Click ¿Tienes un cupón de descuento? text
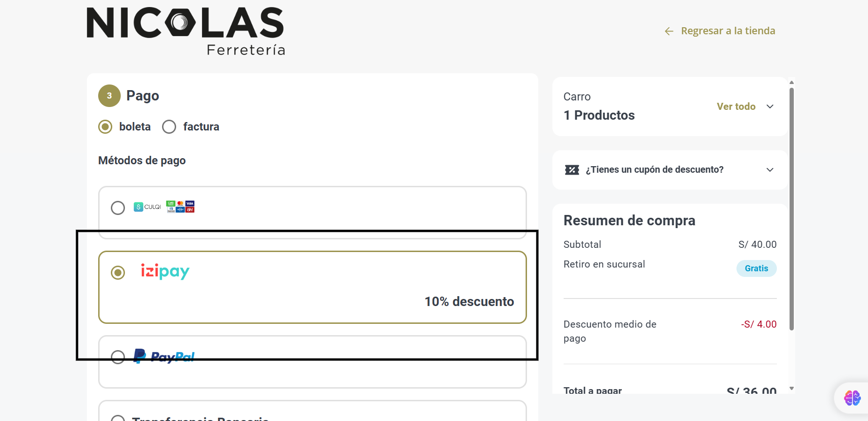This screenshot has width=868, height=421. tap(655, 169)
